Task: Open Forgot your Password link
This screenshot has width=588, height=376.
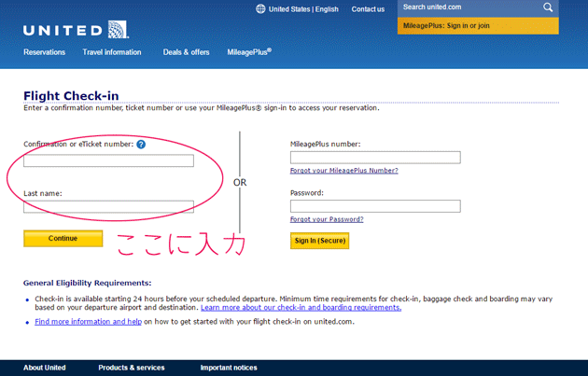Action: [x=327, y=219]
